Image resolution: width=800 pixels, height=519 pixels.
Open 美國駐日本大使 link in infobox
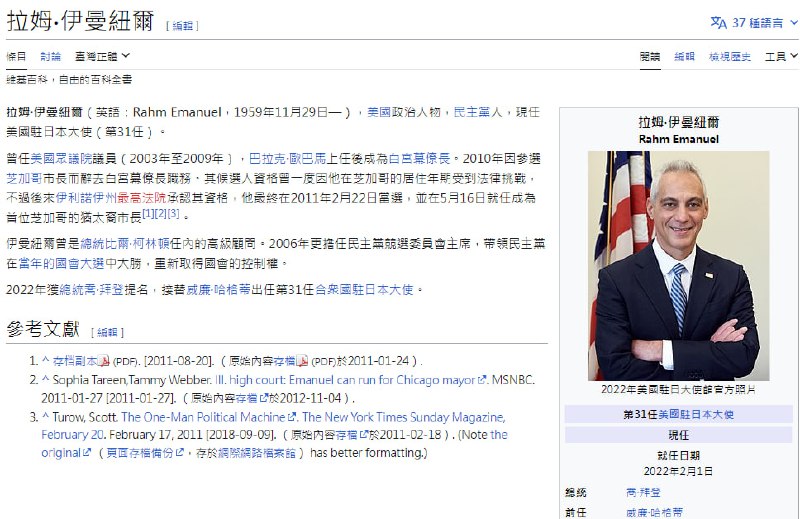[696, 414]
